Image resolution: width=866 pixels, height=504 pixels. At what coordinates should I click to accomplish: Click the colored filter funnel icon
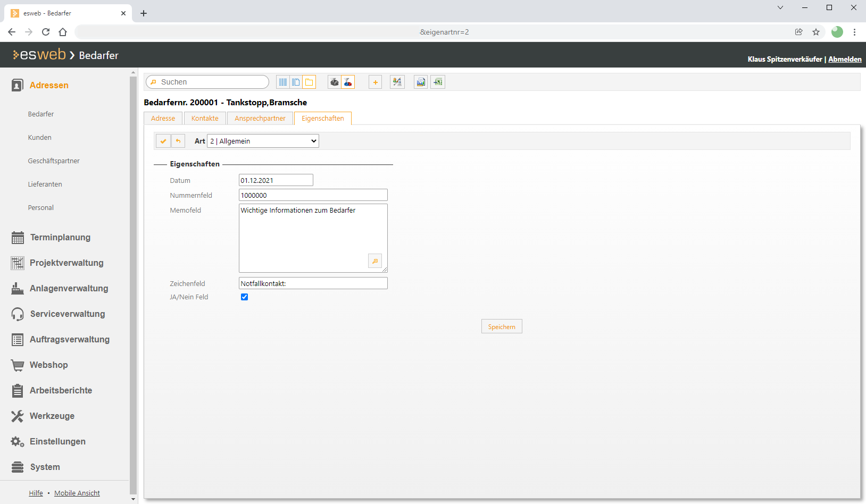tap(348, 82)
